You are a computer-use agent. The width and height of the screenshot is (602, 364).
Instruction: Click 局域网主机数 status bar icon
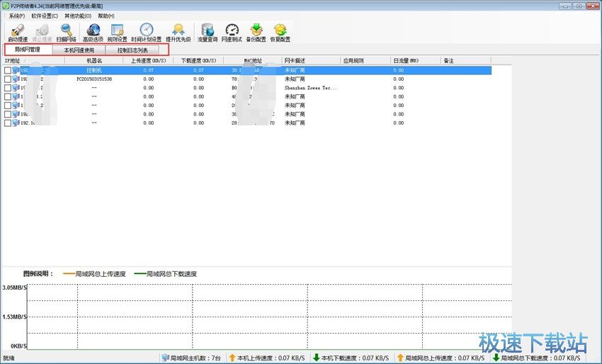pos(166,358)
